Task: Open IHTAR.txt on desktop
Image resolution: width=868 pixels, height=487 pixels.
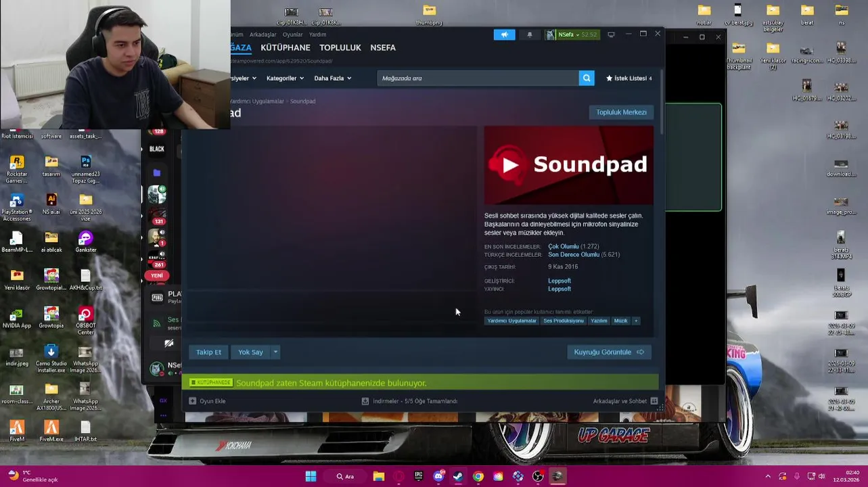Action: [x=86, y=431]
